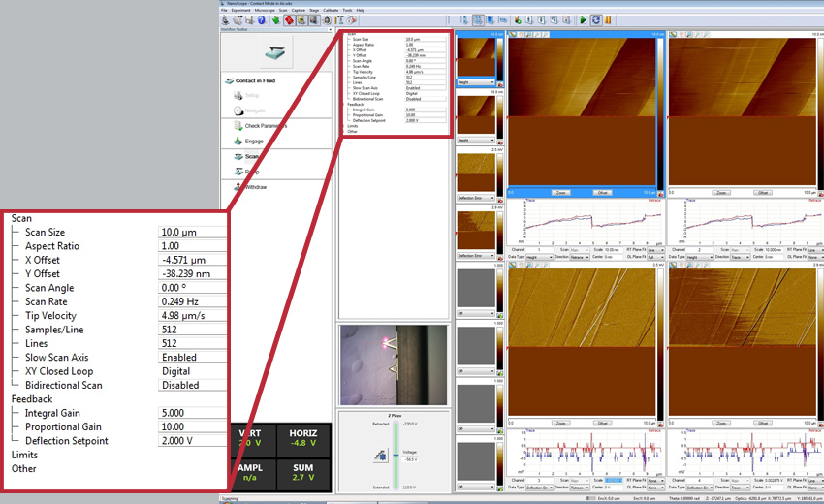Open help with the blue question mark icon
Screen dimensions: 824x504
(261, 20)
